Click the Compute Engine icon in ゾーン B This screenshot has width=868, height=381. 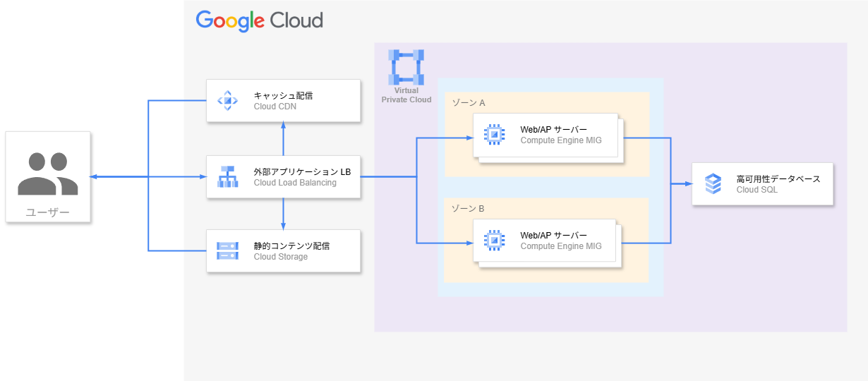tap(494, 241)
